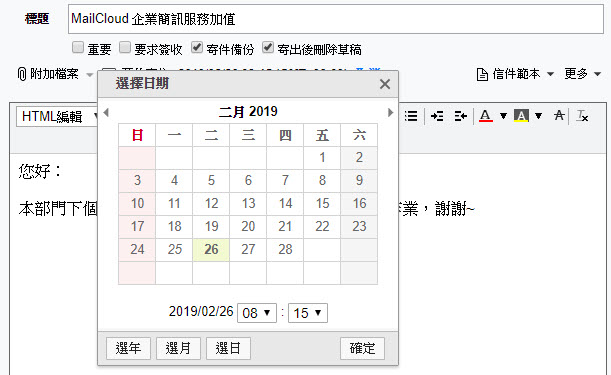Click the strikethrough icon
The width and height of the screenshot is (611, 375).
tap(559, 115)
